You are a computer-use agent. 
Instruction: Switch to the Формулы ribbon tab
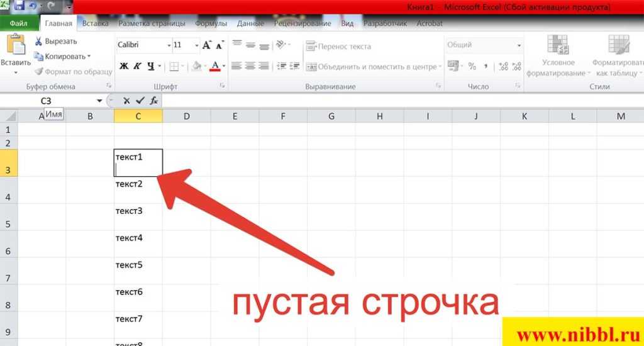pyautogui.click(x=211, y=24)
